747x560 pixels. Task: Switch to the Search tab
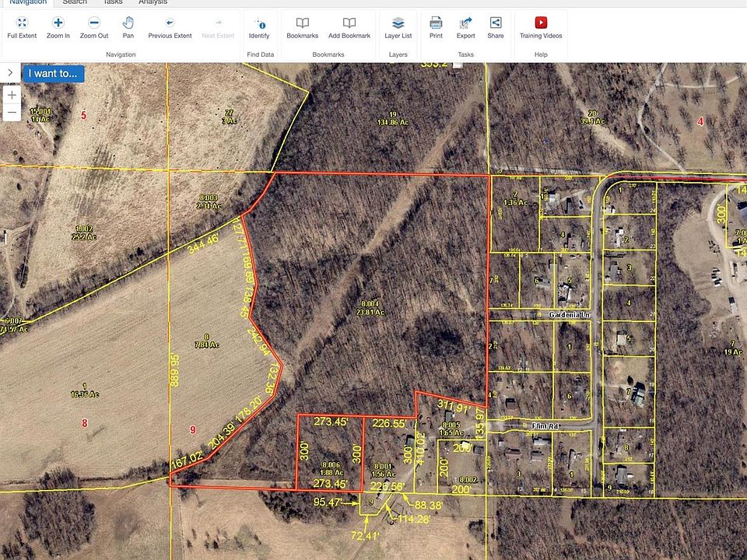click(75, 2)
